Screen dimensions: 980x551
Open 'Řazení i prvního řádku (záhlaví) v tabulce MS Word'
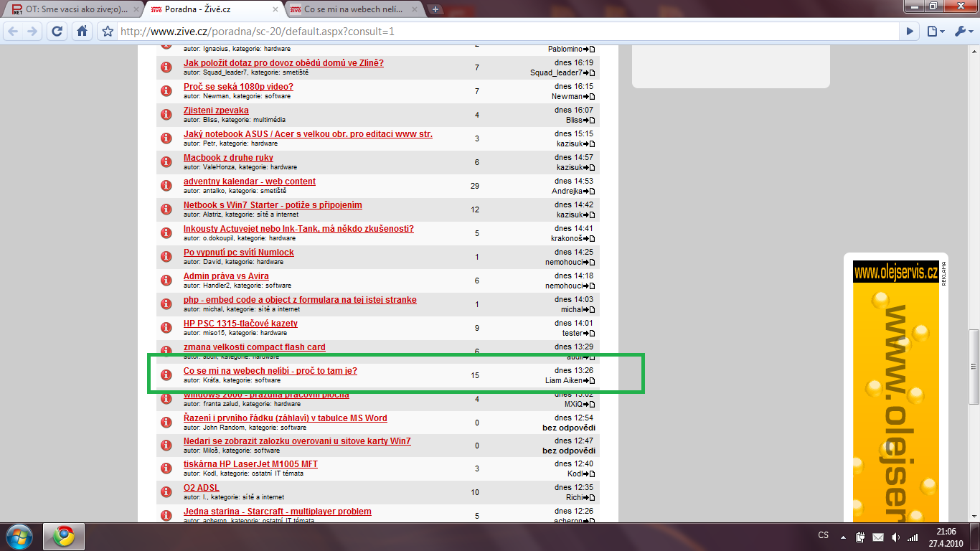[286, 418]
